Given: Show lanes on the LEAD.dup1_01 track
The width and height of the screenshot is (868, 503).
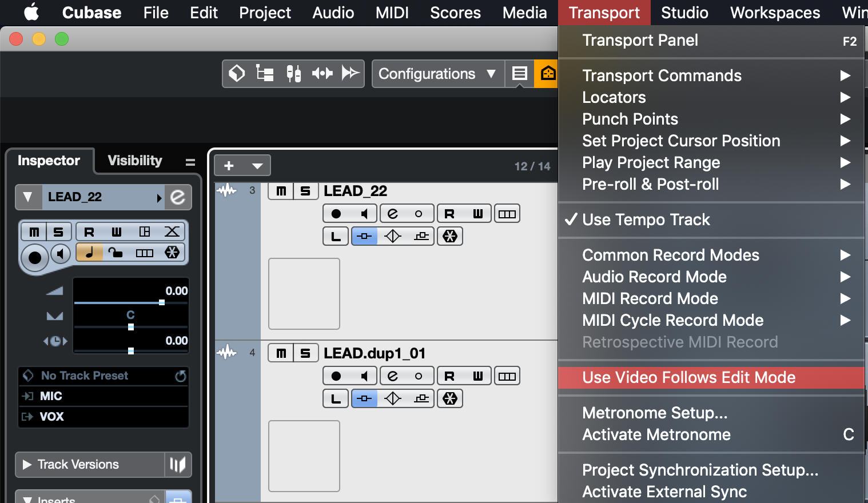Looking at the screenshot, I should [x=507, y=376].
